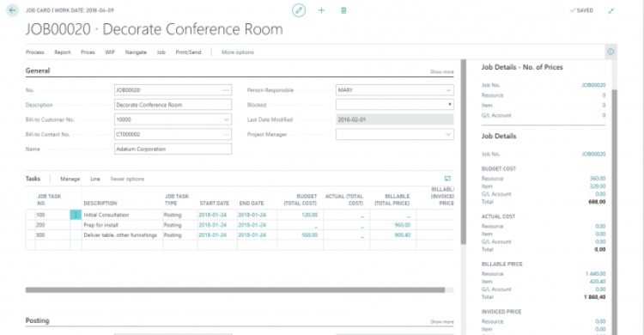Screen dimensions: 644x335
Task: Open the No. field ellipsis lookup
Action: click(226, 90)
